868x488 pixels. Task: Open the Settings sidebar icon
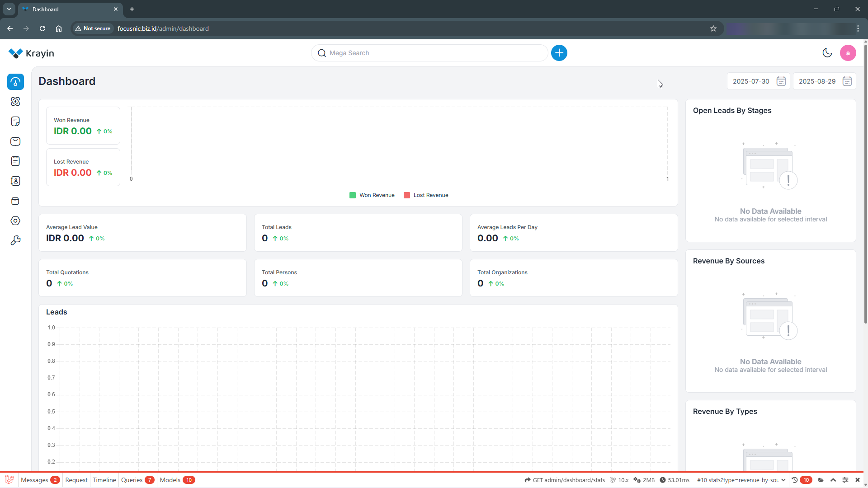(15, 221)
